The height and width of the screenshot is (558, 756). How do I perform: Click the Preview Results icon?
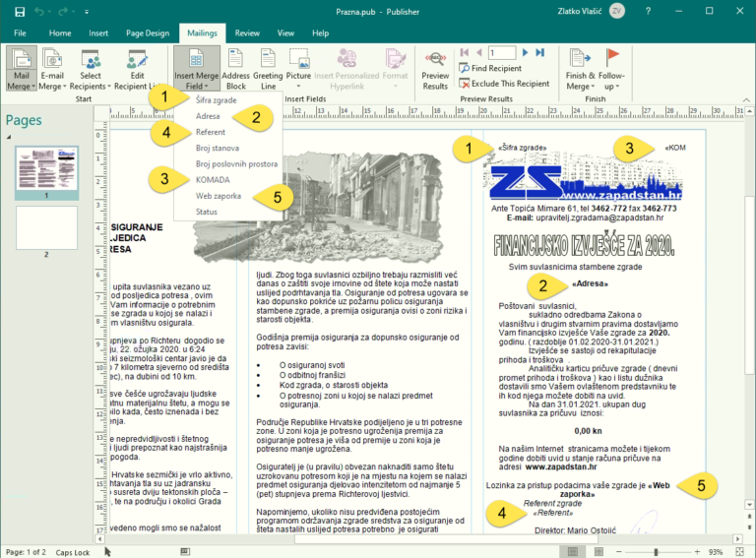(435, 65)
